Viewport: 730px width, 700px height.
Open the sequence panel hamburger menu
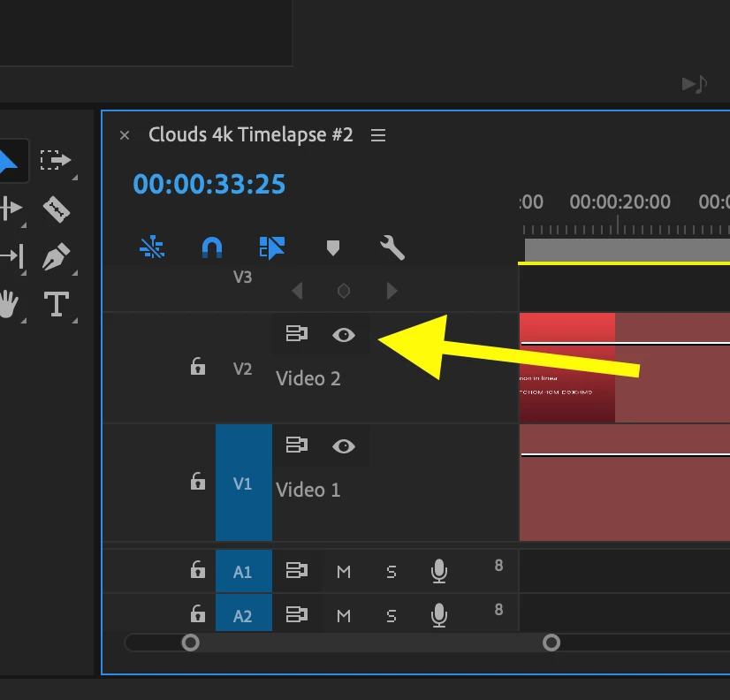tap(378, 135)
